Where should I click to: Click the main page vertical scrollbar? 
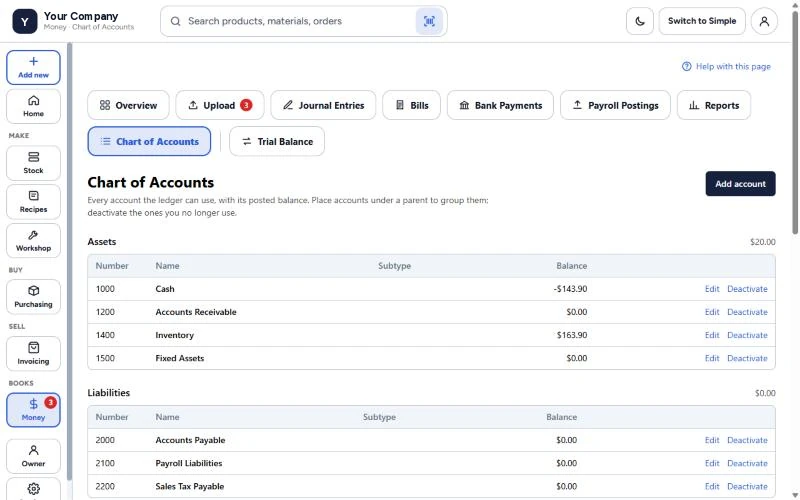click(x=795, y=122)
